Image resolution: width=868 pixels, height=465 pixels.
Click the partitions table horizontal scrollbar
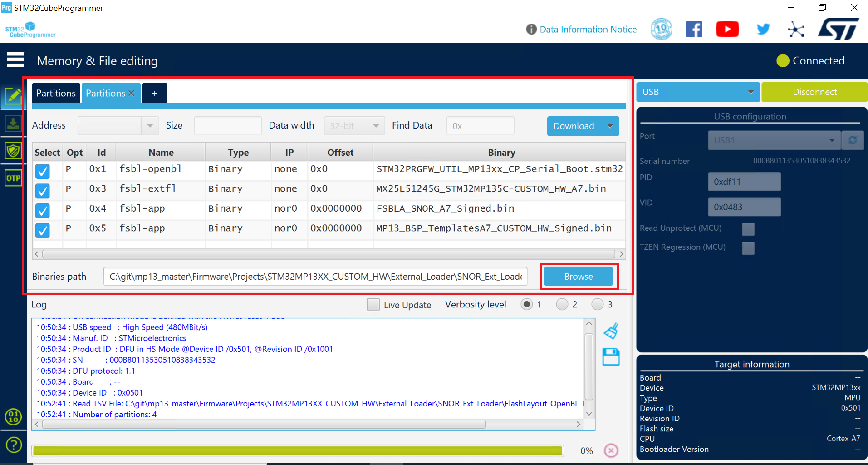point(329,254)
